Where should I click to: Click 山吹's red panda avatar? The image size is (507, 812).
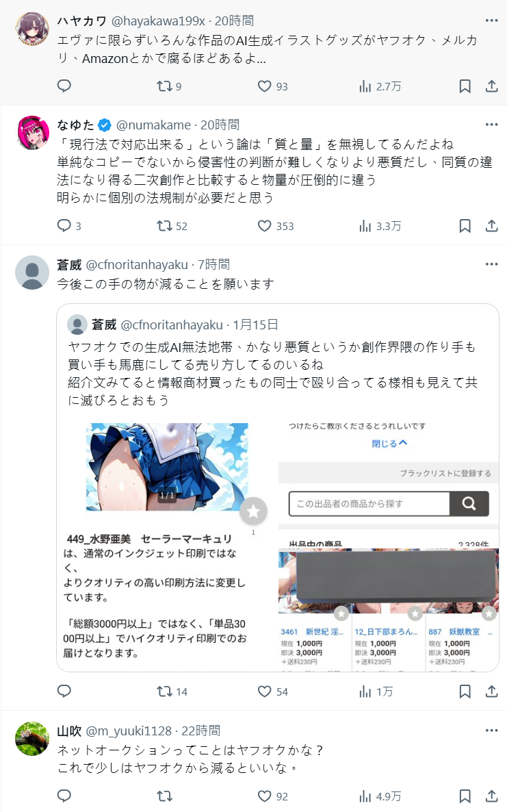point(32,739)
